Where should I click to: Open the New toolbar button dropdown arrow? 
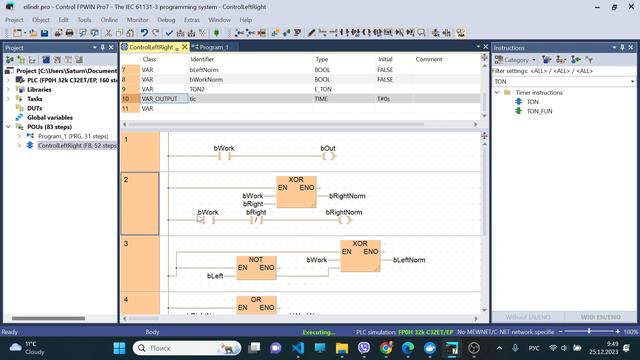[25, 33]
